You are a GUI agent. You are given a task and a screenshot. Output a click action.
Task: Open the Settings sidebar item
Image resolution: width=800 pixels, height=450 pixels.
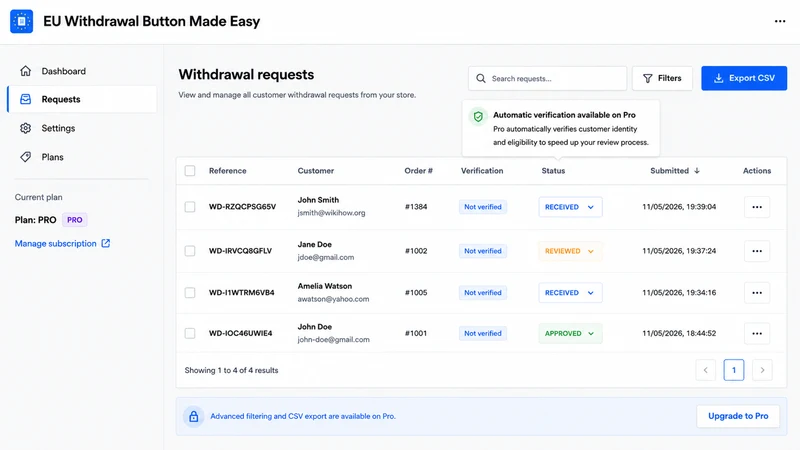point(82,128)
